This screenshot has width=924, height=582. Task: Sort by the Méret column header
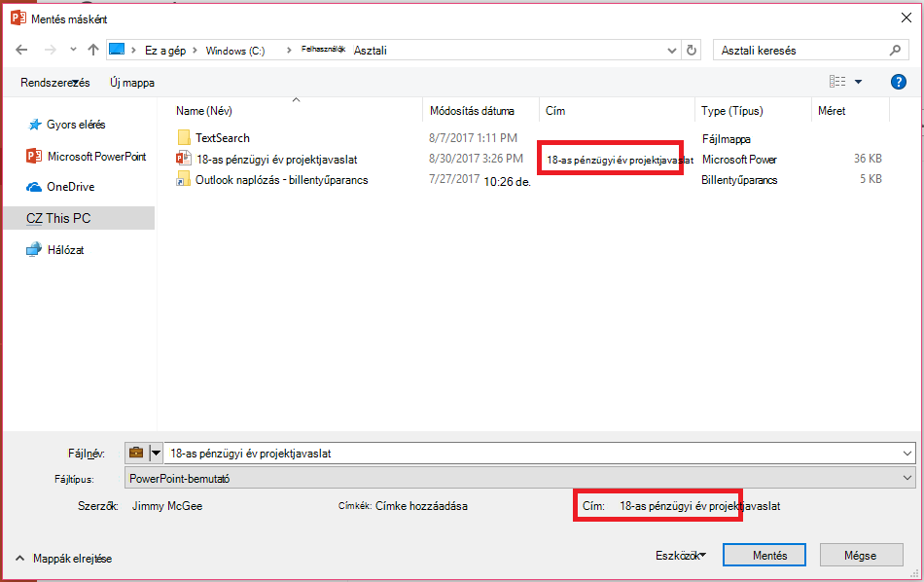(x=832, y=111)
